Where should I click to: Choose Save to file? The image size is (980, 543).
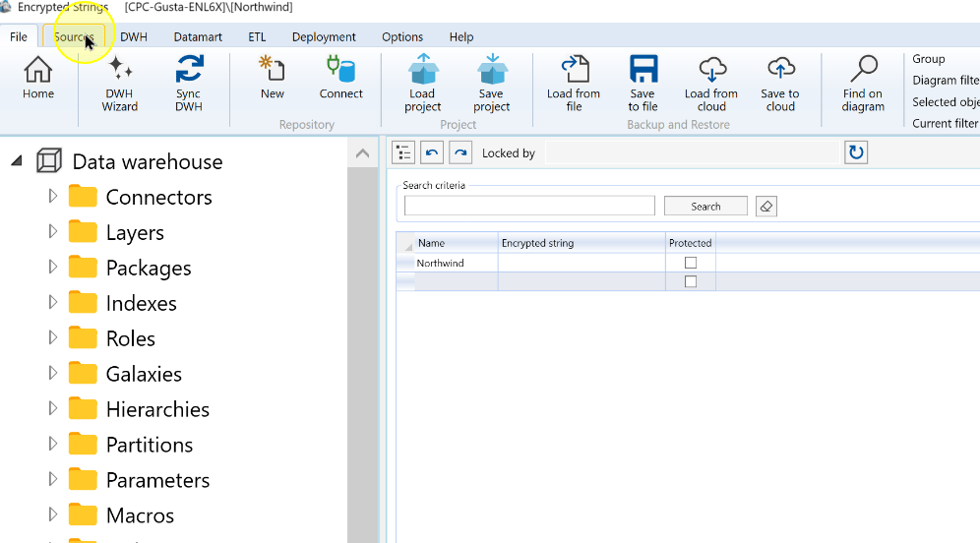pos(643,84)
